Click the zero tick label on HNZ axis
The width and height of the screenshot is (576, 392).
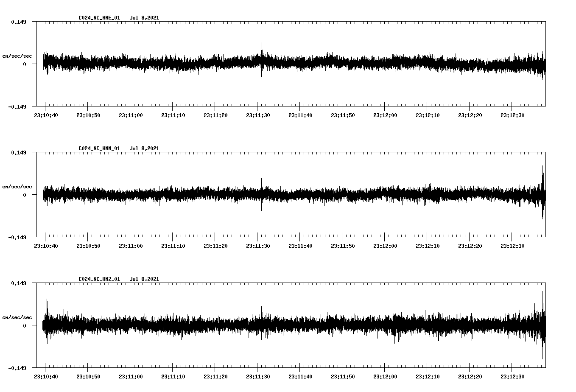coord(25,325)
